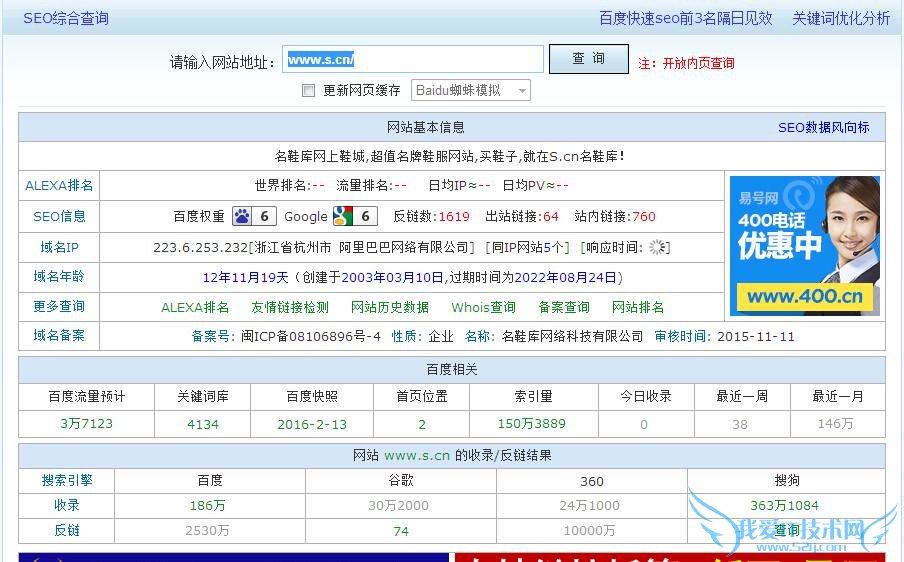The image size is (904, 562).
Task: Click the Sogou 收录 value 363万1084
Action: pyautogui.click(x=784, y=505)
